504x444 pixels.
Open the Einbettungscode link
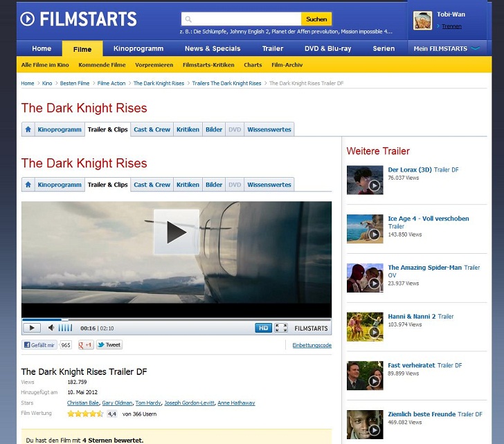(312, 345)
